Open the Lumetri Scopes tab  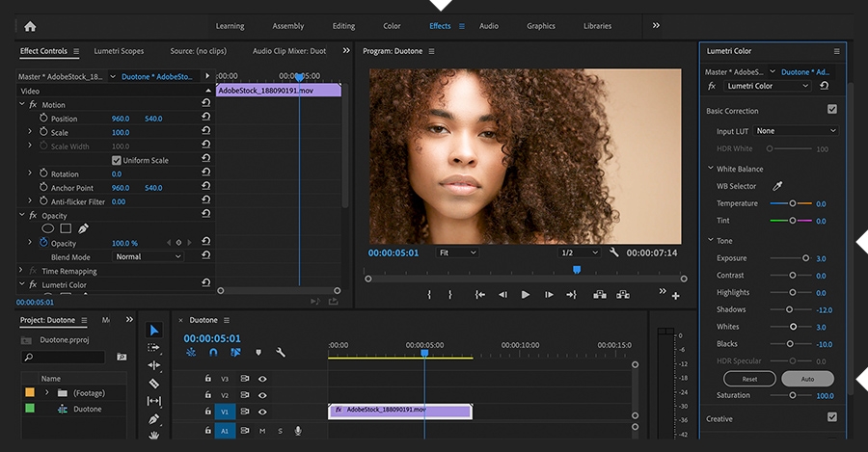(119, 50)
